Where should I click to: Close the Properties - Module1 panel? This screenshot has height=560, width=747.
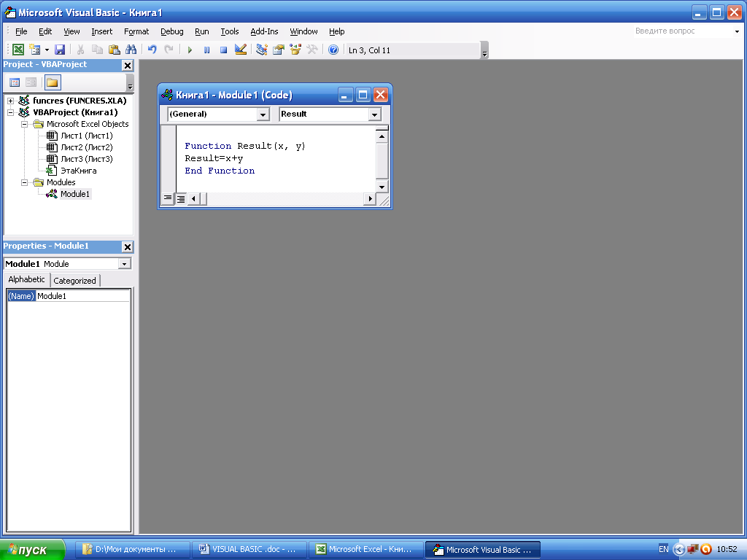(x=127, y=246)
